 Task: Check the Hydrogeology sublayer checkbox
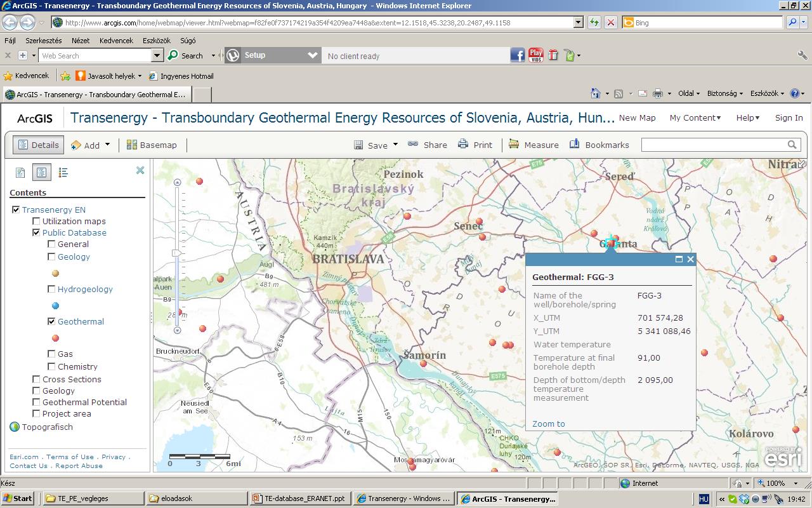point(51,289)
